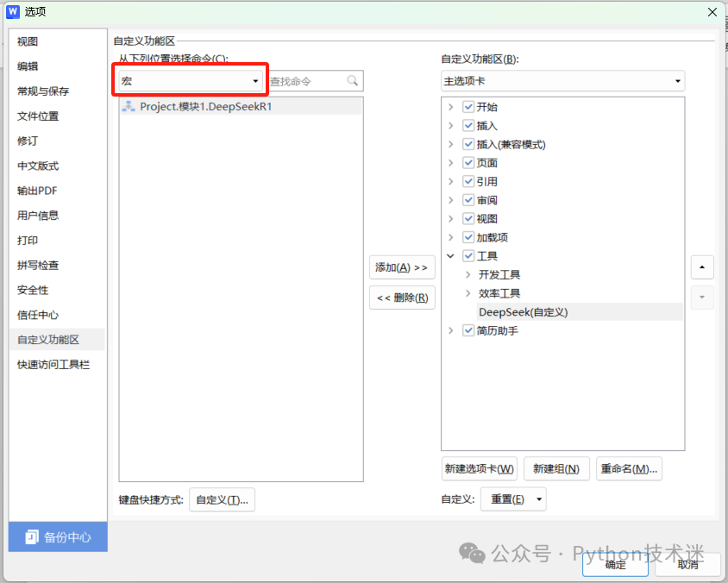Click the search magnifier icon in 查找命令

pos(353,81)
